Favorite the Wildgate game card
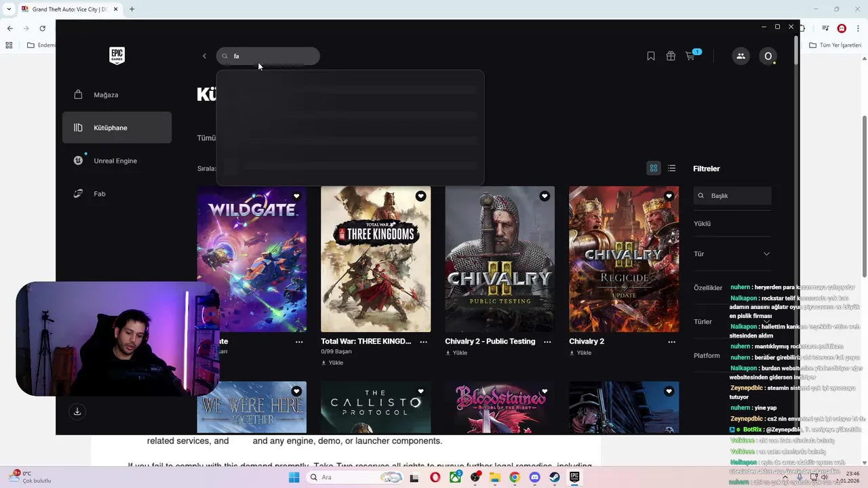This screenshot has height=488, width=868. 296,196
